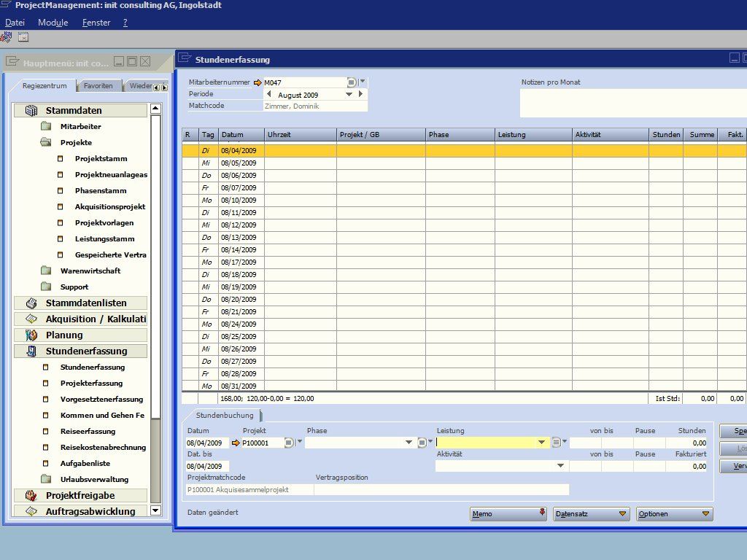Image resolution: width=747 pixels, height=560 pixels.
Task: Click the Mitarbeiter folder icon
Action: (x=46, y=126)
